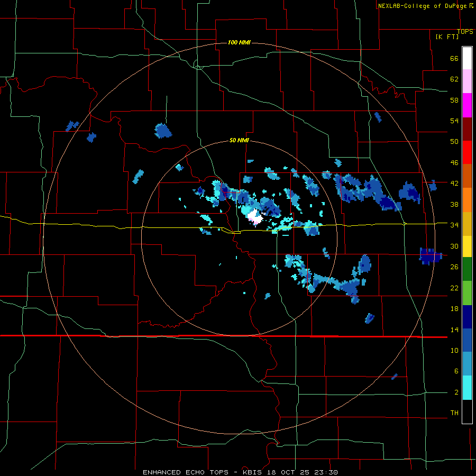The image size is (476, 476).
Task: Select the light blue legend swatch
Action: 467,364
